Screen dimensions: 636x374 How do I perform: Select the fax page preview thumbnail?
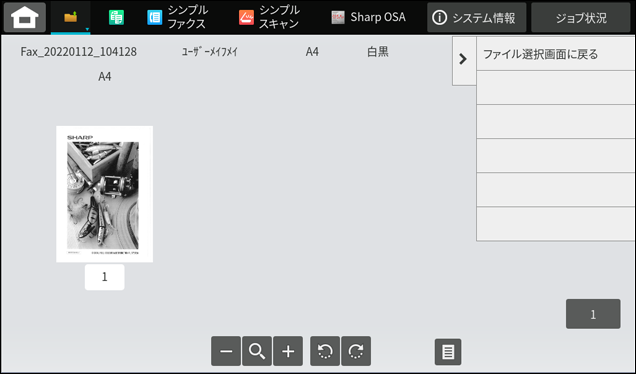105,194
